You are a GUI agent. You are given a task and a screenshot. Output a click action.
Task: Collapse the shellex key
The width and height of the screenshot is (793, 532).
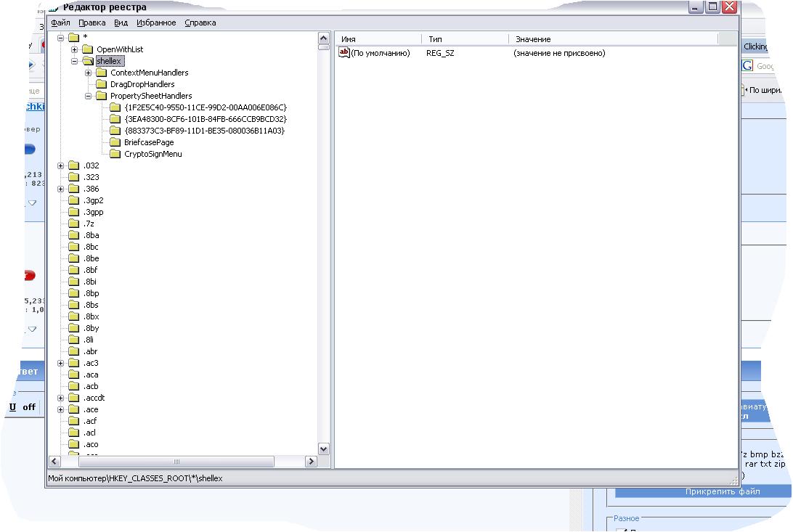74,61
